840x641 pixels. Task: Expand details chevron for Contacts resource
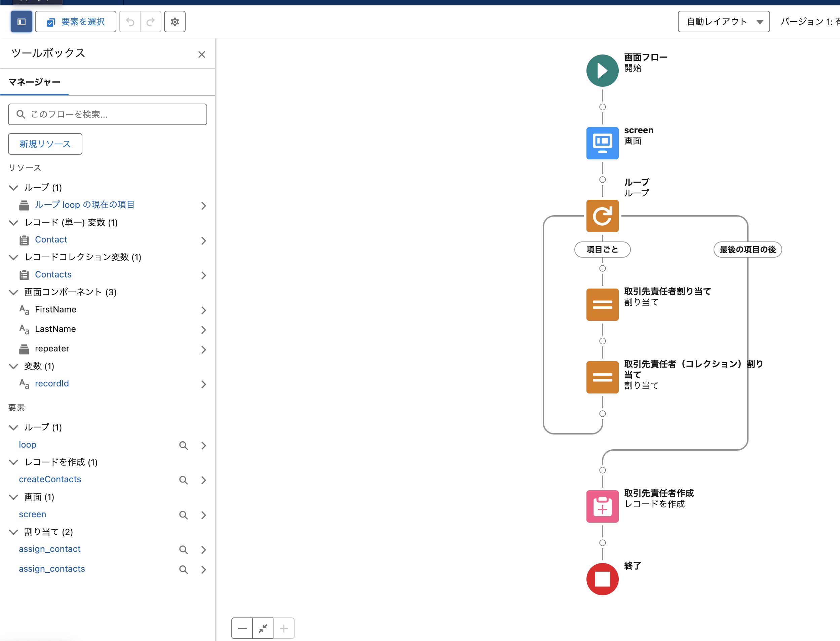click(203, 275)
